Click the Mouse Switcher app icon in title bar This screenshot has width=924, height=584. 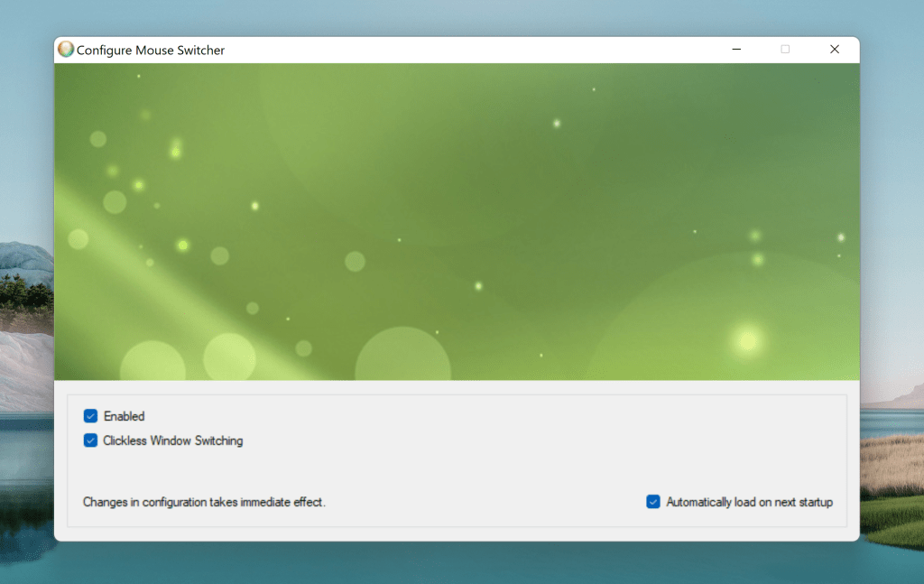tap(66, 50)
